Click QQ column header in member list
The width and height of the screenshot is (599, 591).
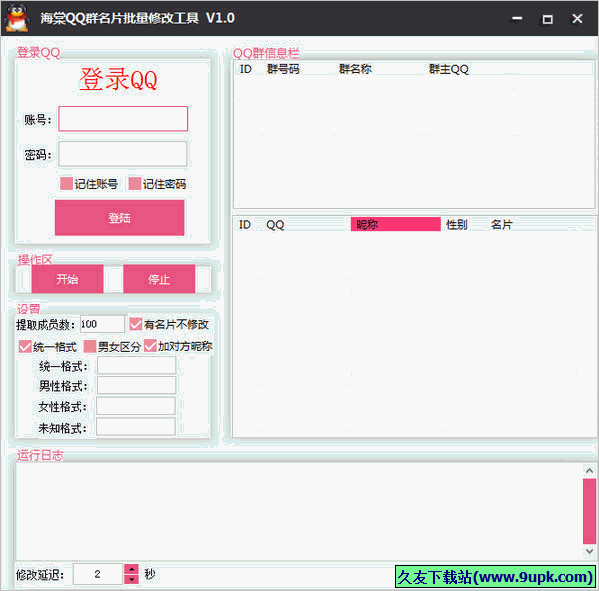coord(275,224)
